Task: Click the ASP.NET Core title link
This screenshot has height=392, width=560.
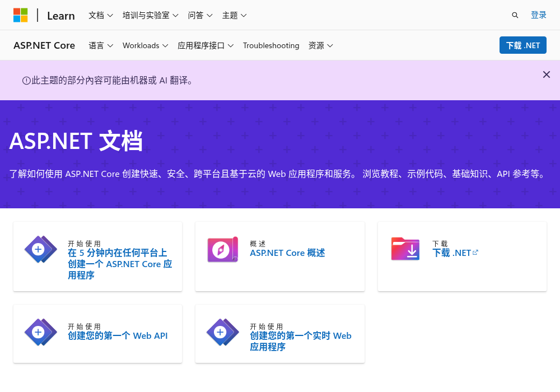Action: (44, 45)
